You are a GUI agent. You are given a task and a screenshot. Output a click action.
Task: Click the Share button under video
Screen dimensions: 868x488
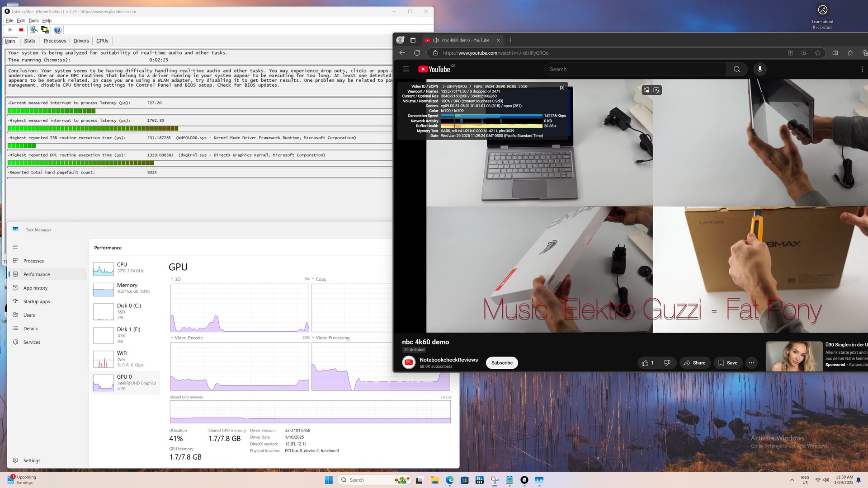click(x=694, y=363)
